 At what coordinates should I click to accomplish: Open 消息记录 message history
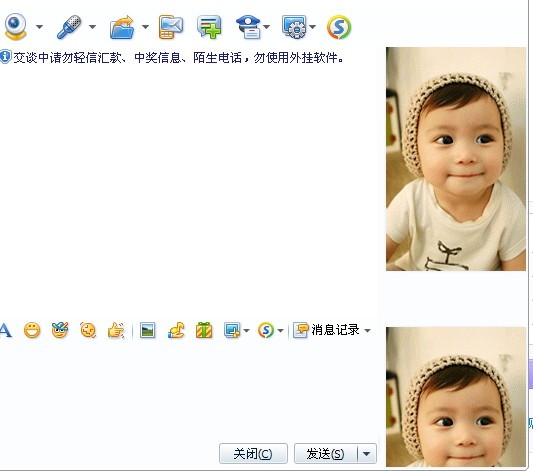tap(326, 330)
